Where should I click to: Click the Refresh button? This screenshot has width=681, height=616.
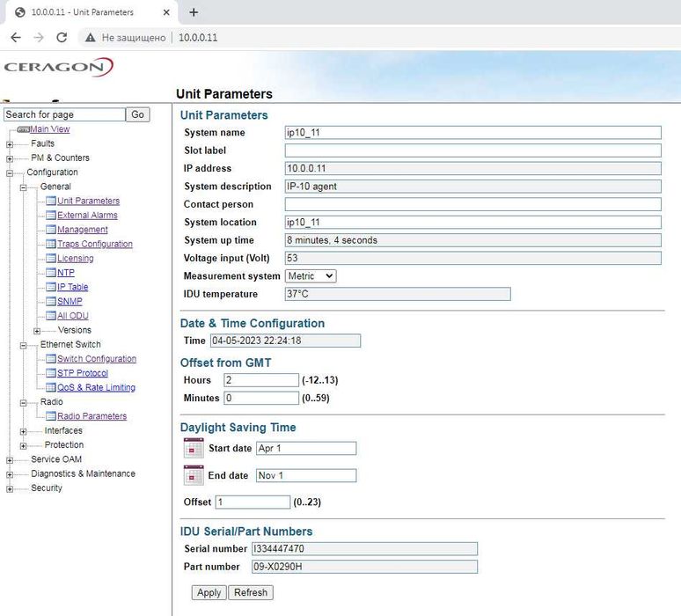pyautogui.click(x=251, y=592)
